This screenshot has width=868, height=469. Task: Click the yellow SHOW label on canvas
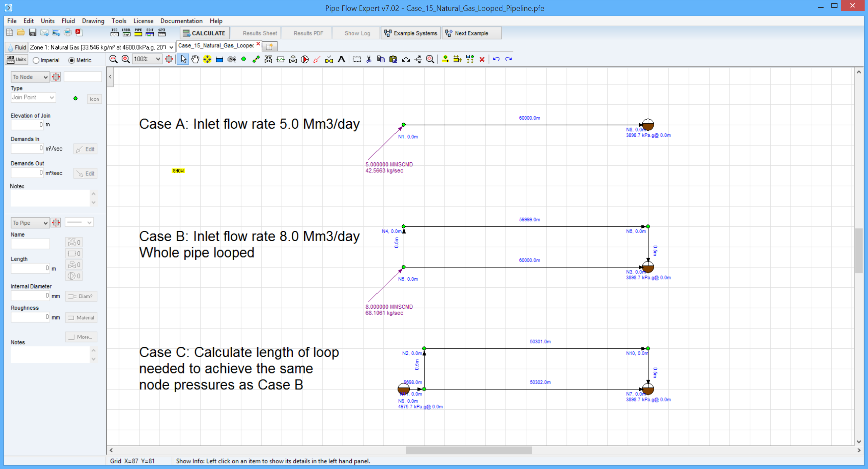pos(178,171)
